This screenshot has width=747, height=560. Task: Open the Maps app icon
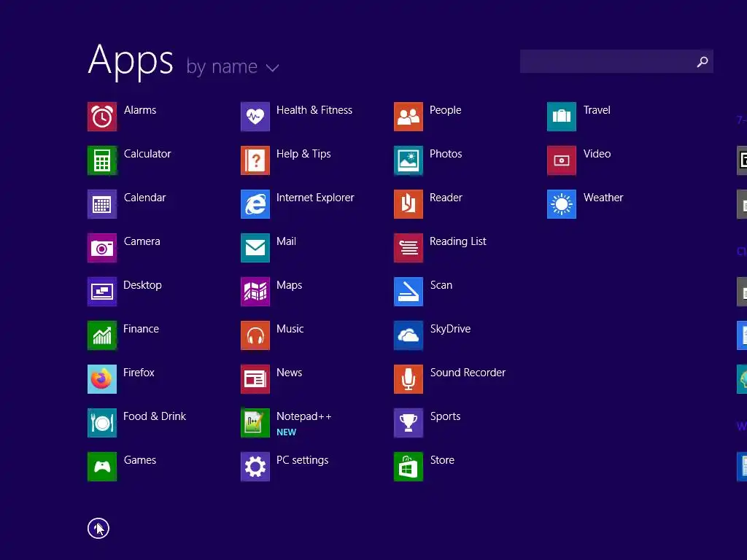click(255, 292)
